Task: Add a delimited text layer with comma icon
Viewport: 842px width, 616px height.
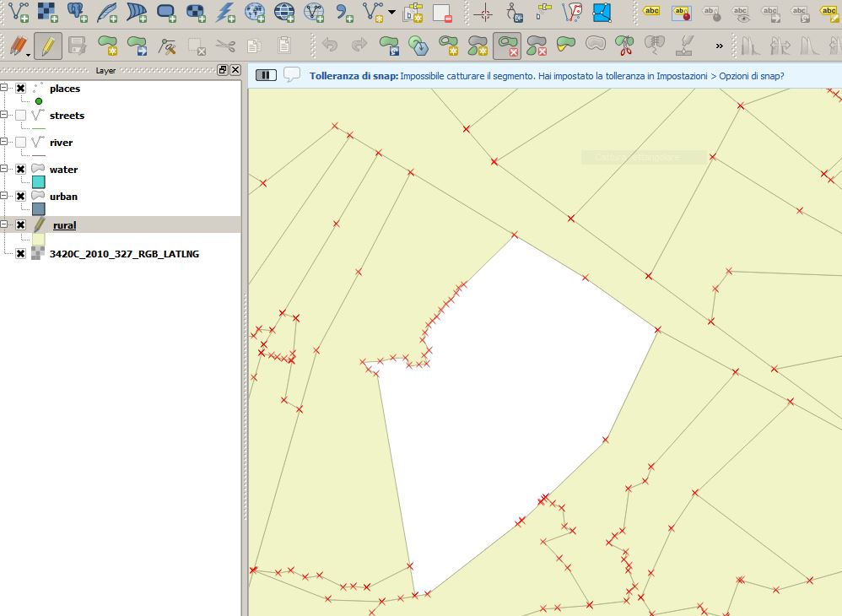Action: 343,12
